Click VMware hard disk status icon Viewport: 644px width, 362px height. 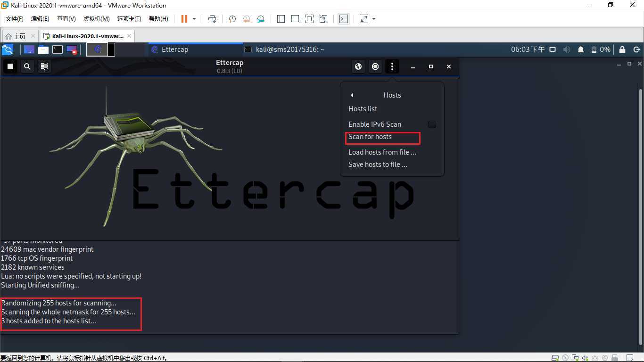tap(555, 358)
